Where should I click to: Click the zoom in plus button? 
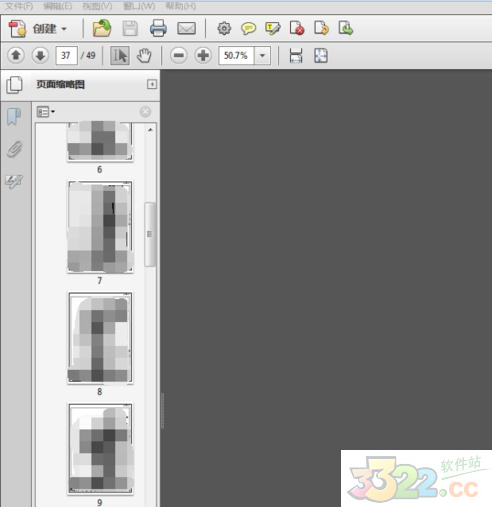203,55
